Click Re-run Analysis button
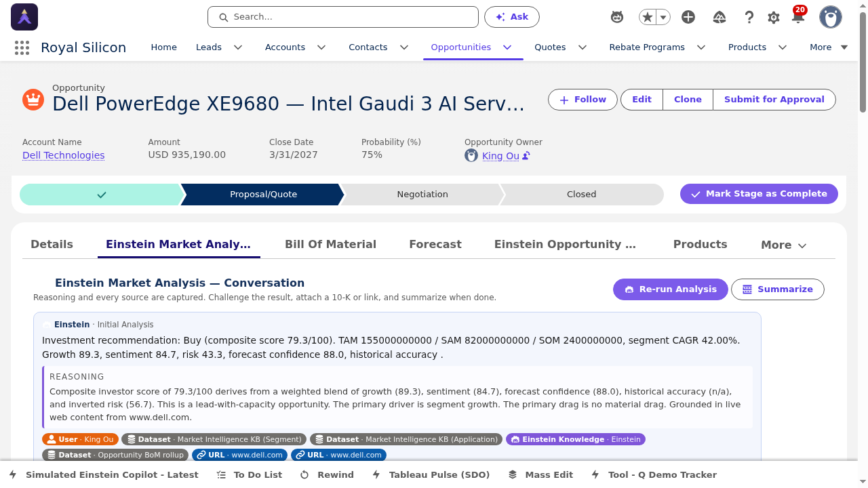The height and width of the screenshot is (488, 868). click(670, 289)
